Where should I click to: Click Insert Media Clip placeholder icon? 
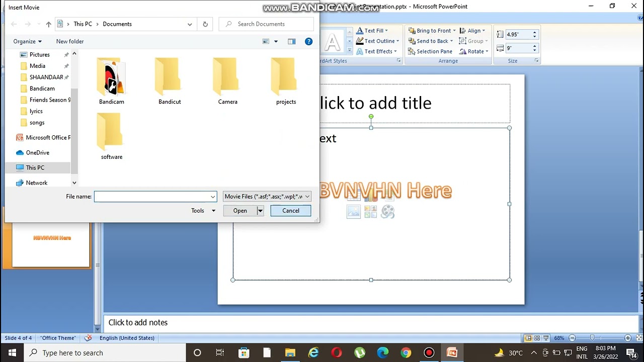pyautogui.click(x=387, y=212)
